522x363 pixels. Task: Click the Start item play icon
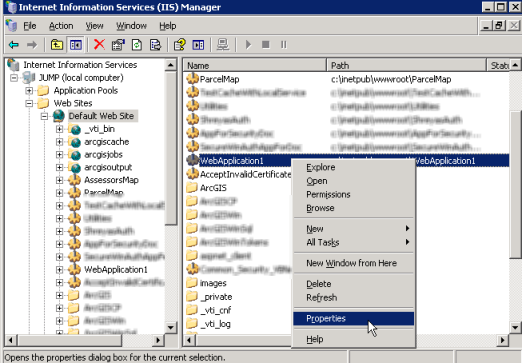pyautogui.click(x=248, y=45)
